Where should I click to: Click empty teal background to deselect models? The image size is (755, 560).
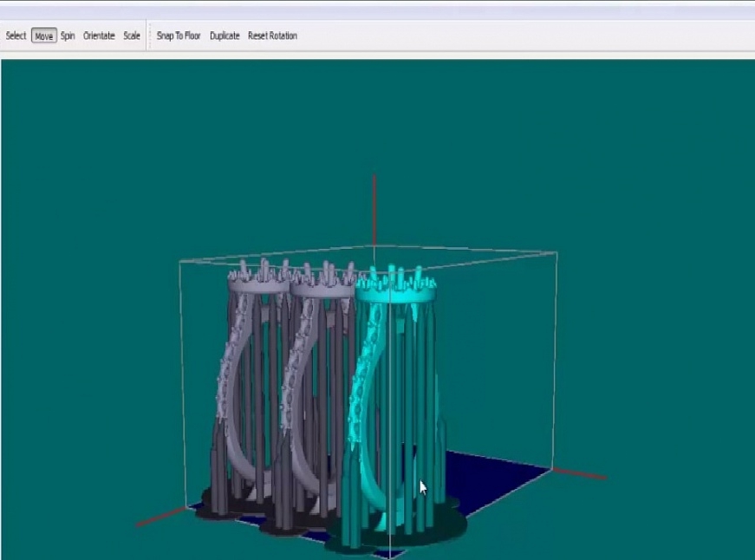tap(607, 156)
